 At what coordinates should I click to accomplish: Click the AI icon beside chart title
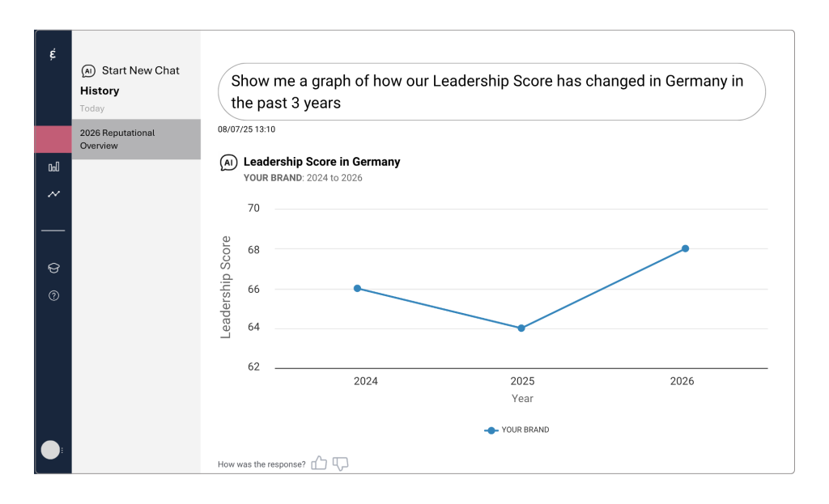click(x=229, y=163)
